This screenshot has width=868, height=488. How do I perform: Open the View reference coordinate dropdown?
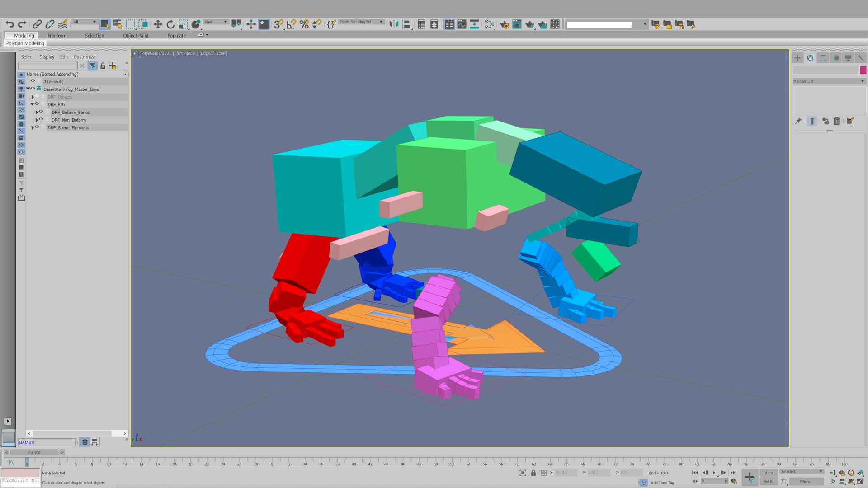[216, 22]
